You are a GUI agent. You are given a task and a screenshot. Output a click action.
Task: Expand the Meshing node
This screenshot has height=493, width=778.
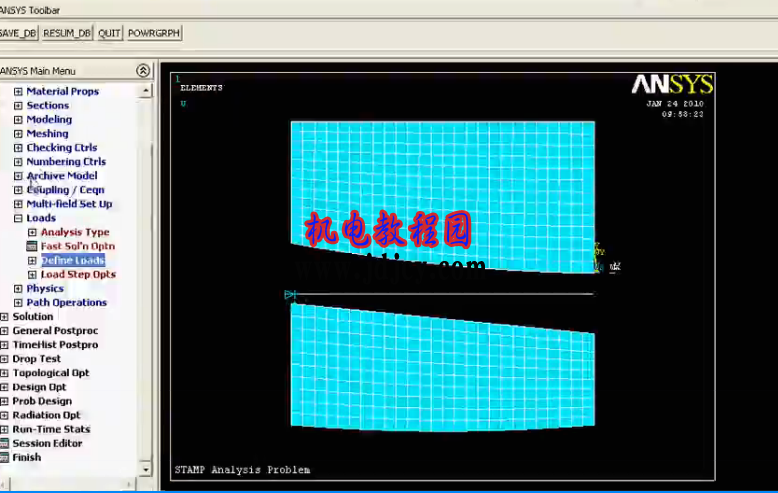(x=18, y=134)
